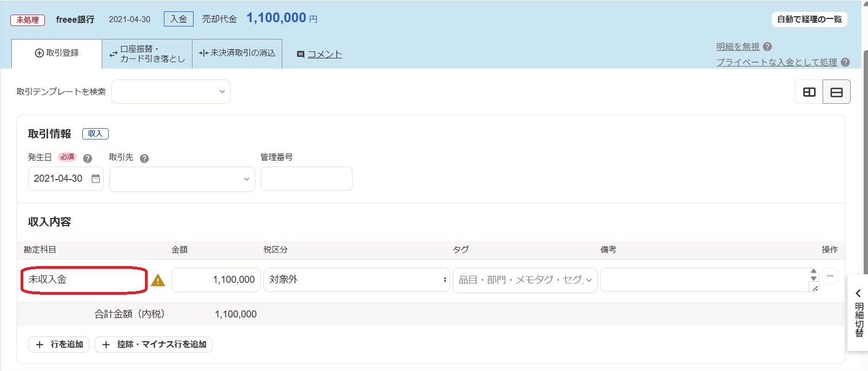The height and width of the screenshot is (371, 868).
Task: Click the 入金 label badge
Action: pos(178,19)
